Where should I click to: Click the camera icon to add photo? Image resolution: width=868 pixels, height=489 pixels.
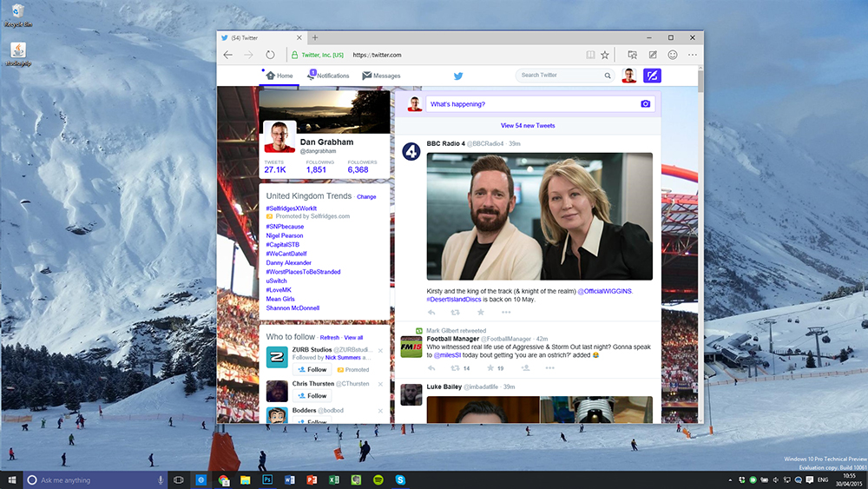(x=646, y=104)
